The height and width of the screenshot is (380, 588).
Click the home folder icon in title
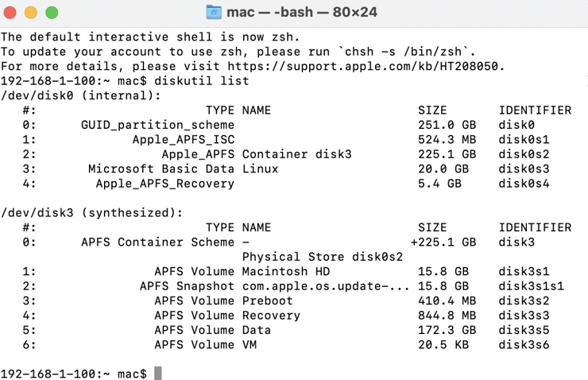(214, 12)
